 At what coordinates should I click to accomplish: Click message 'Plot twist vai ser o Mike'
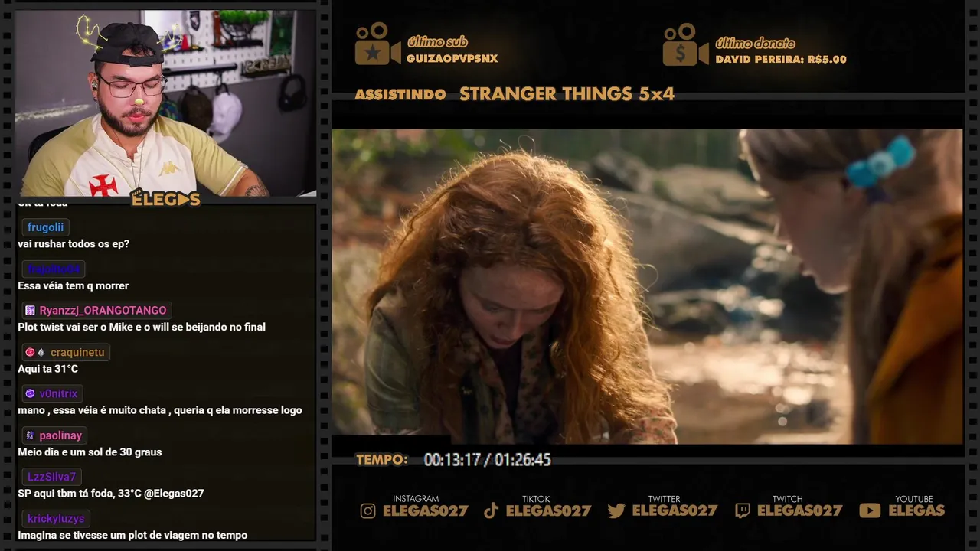click(x=142, y=327)
